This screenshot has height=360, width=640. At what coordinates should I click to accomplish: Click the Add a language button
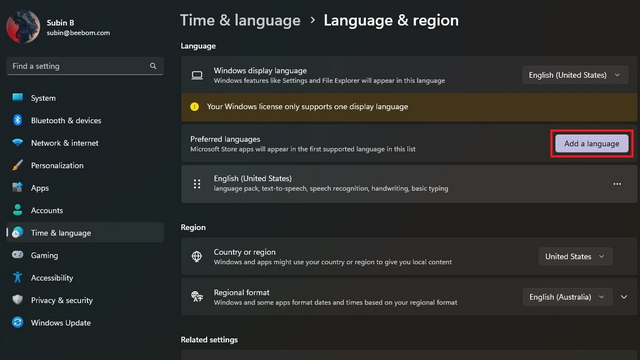[x=591, y=144]
